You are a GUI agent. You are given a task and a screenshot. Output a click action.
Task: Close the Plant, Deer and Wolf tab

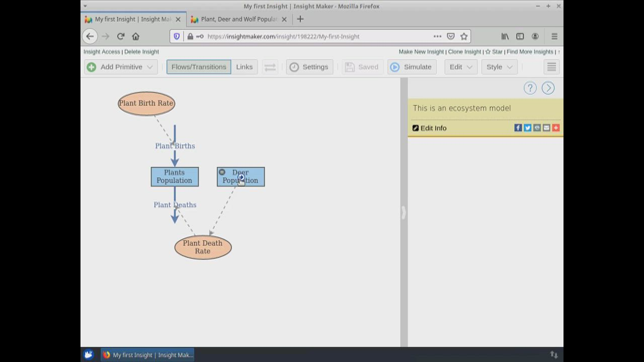coord(284,19)
